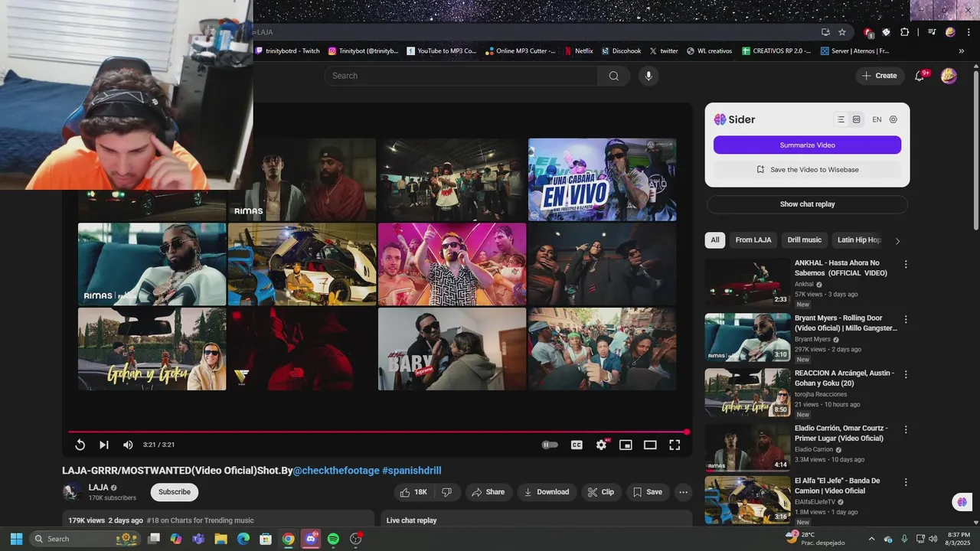Open the LAJA channel avatar
The width and height of the screenshot is (980, 551).
coord(73,492)
